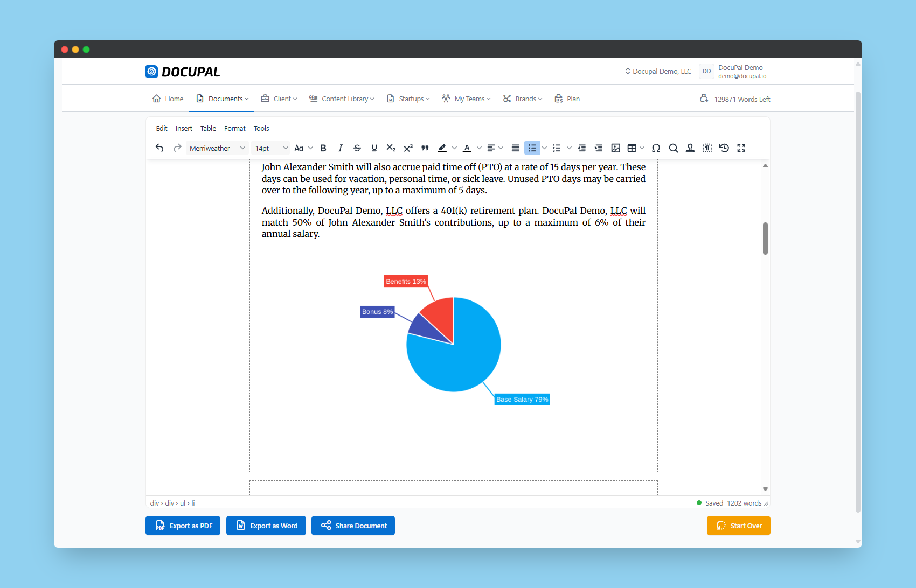Open restore revision history

[724, 148]
